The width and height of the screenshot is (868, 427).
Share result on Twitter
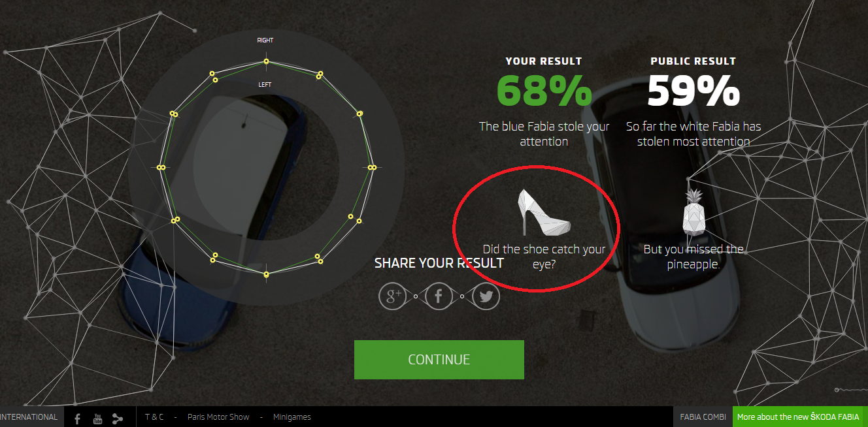(x=486, y=296)
